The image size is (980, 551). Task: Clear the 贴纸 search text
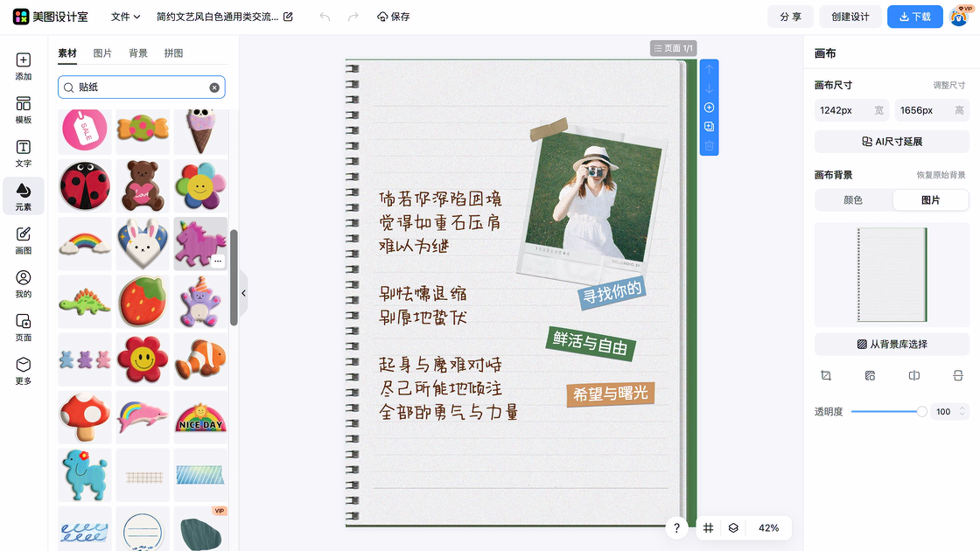click(x=214, y=87)
